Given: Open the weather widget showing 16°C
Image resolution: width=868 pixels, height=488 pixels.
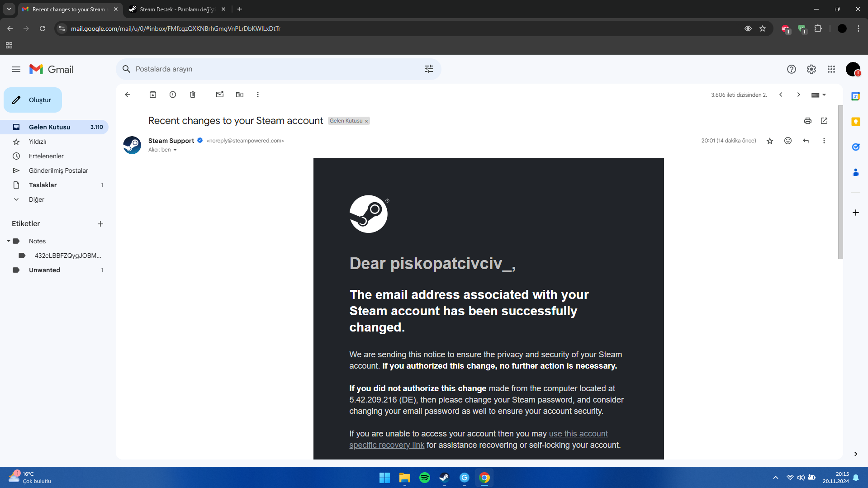Looking at the screenshot, I should (30, 478).
